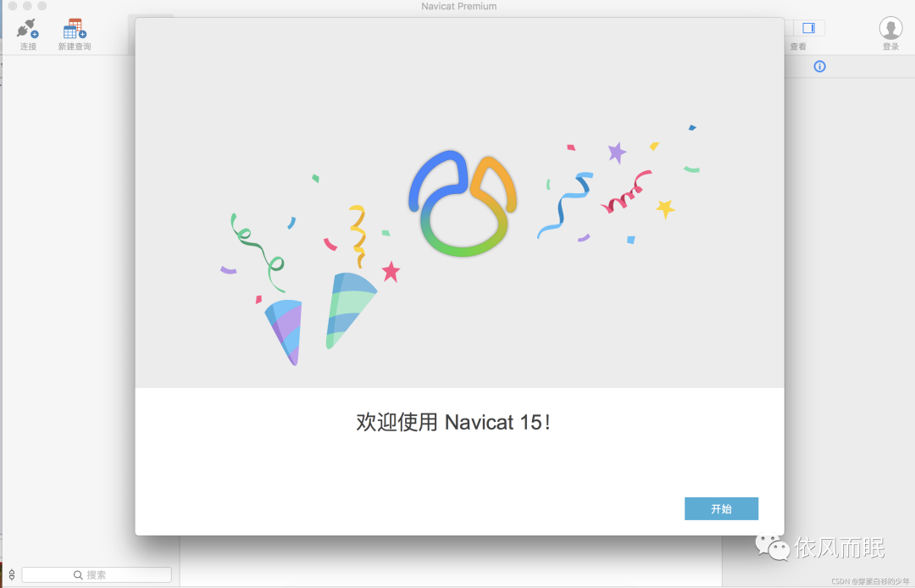Focus the 搜索 search field
The width and height of the screenshot is (915, 588).
click(x=97, y=574)
